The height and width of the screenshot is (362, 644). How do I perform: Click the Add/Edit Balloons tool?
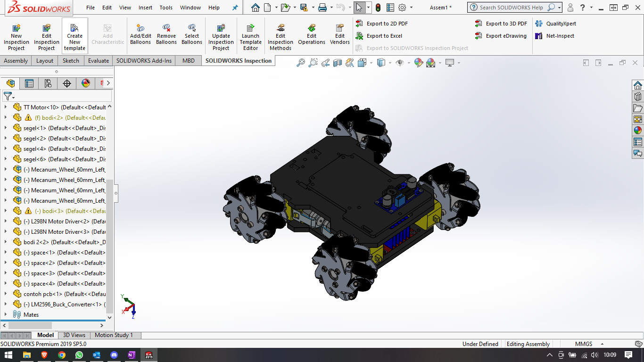(x=140, y=35)
